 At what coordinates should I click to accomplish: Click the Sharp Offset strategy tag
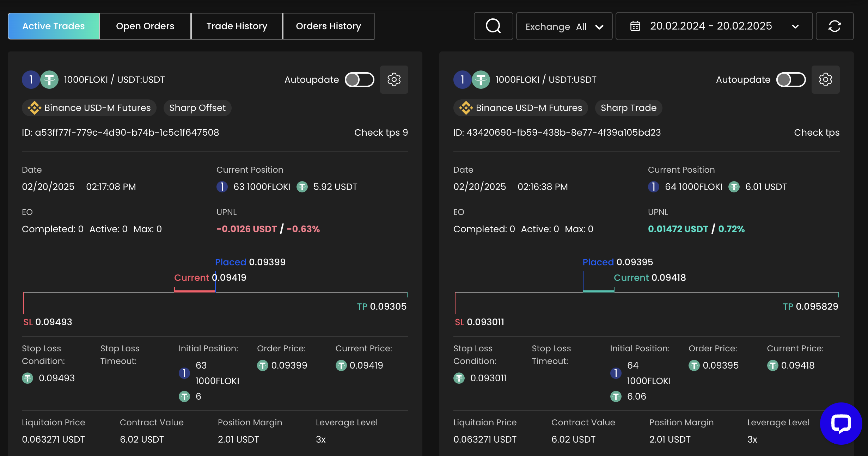point(197,108)
